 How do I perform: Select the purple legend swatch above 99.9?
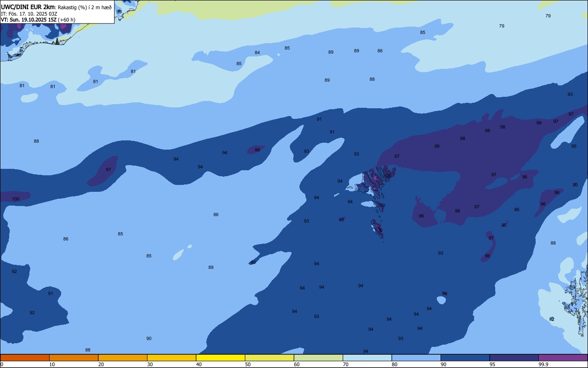[563, 357]
